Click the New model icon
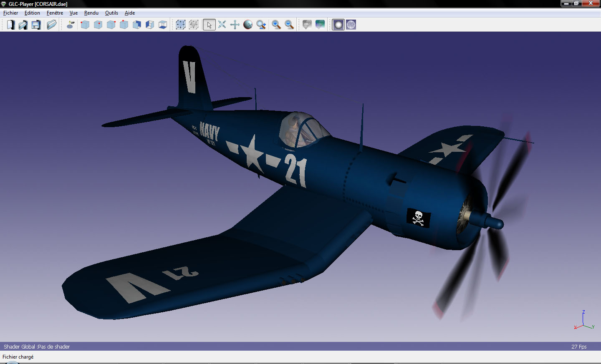Screen dimensions: 601x364 click(10, 25)
